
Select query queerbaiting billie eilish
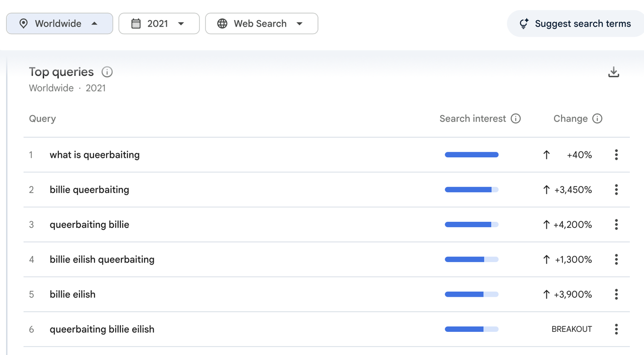click(102, 329)
